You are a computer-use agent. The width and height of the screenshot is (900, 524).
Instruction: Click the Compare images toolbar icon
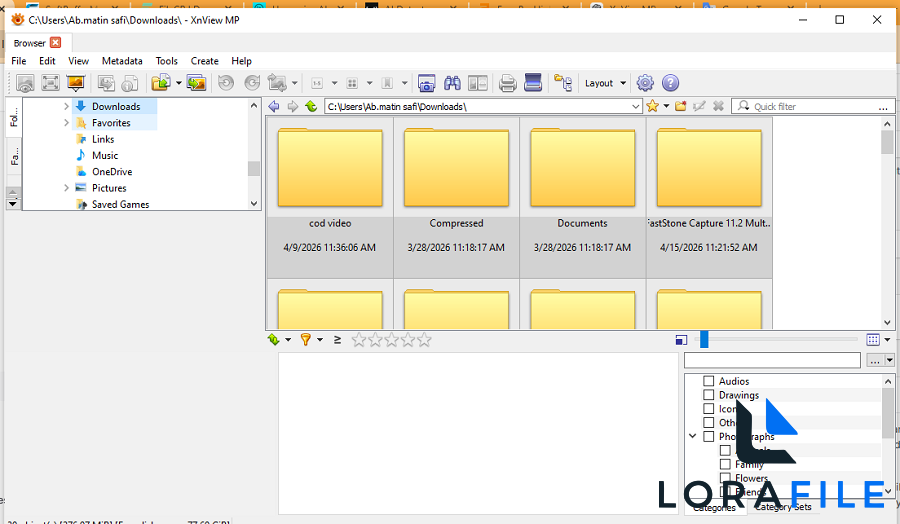click(478, 83)
